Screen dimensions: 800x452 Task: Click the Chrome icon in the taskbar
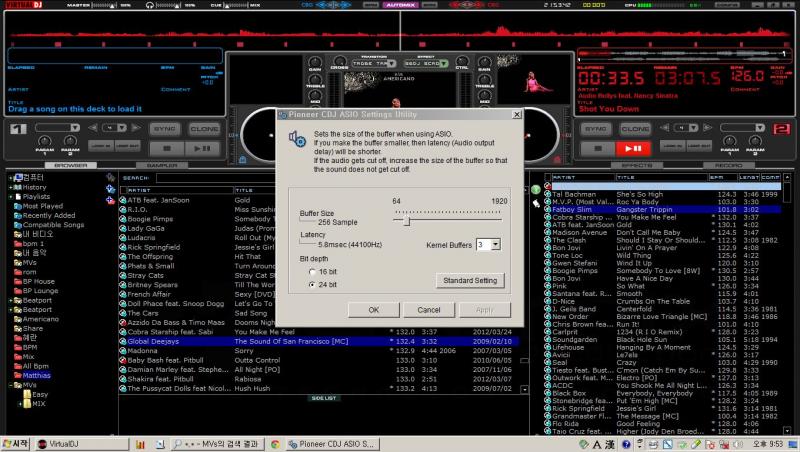275,443
